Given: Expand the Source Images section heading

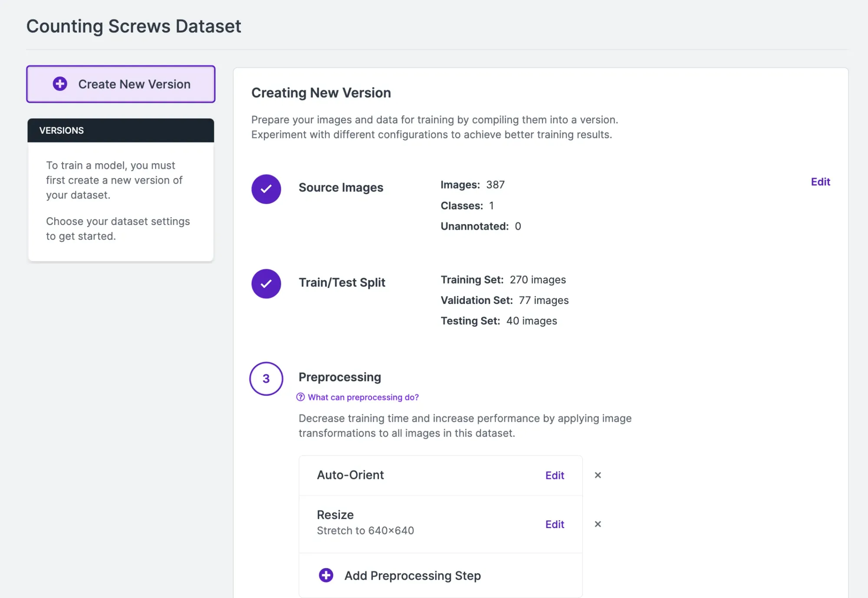Looking at the screenshot, I should point(341,187).
